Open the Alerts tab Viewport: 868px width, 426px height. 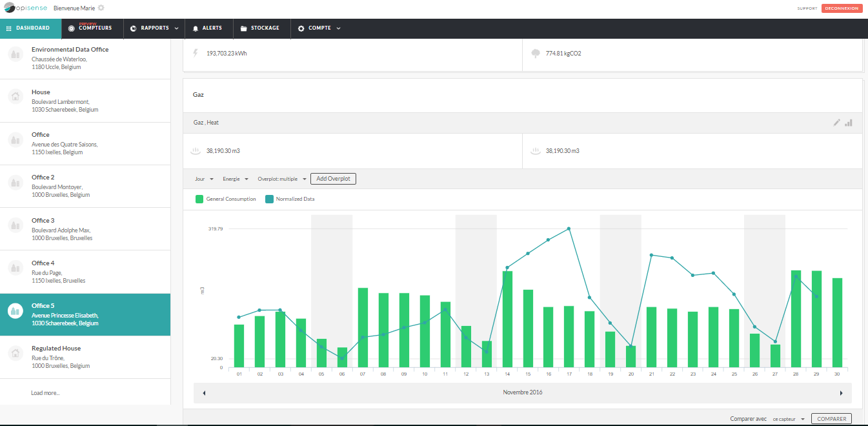(209, 28)
